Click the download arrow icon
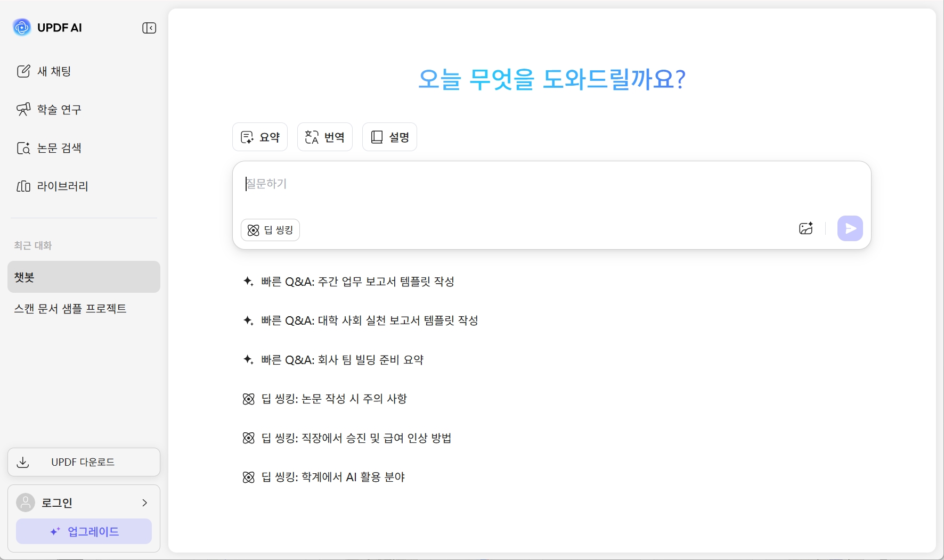 (x=23, y=462)
